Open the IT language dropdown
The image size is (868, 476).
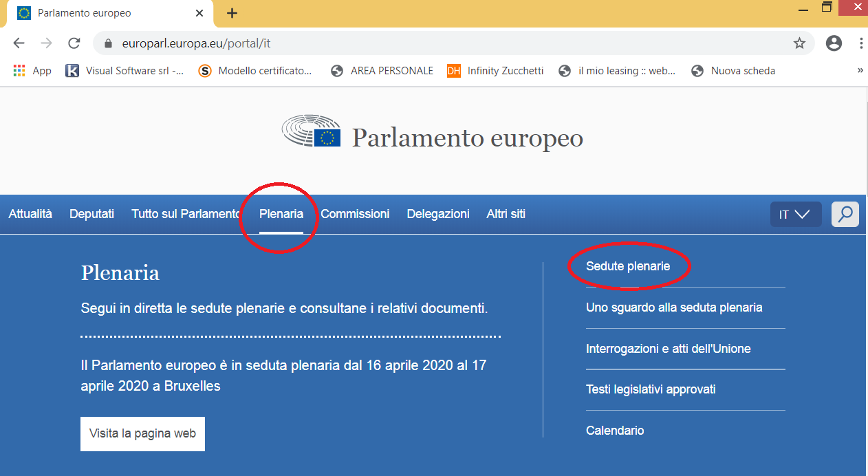tap(796, 214)
